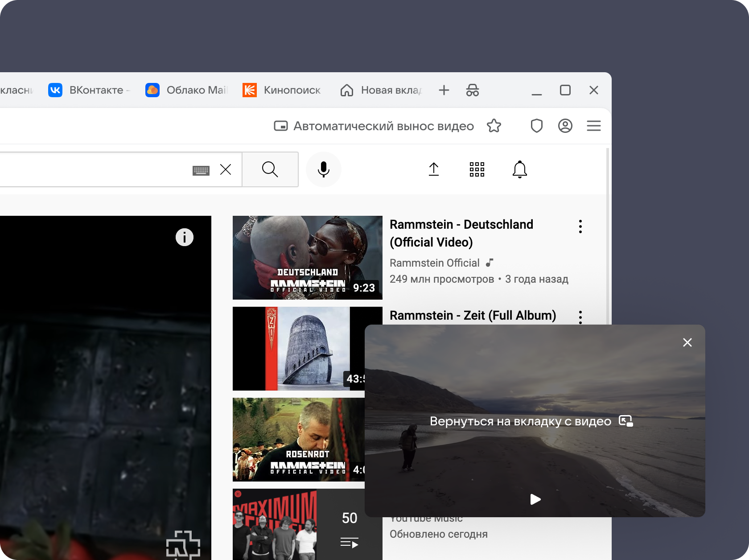Open Rammstein Deutschland video thumbnail

pos(308,258)
